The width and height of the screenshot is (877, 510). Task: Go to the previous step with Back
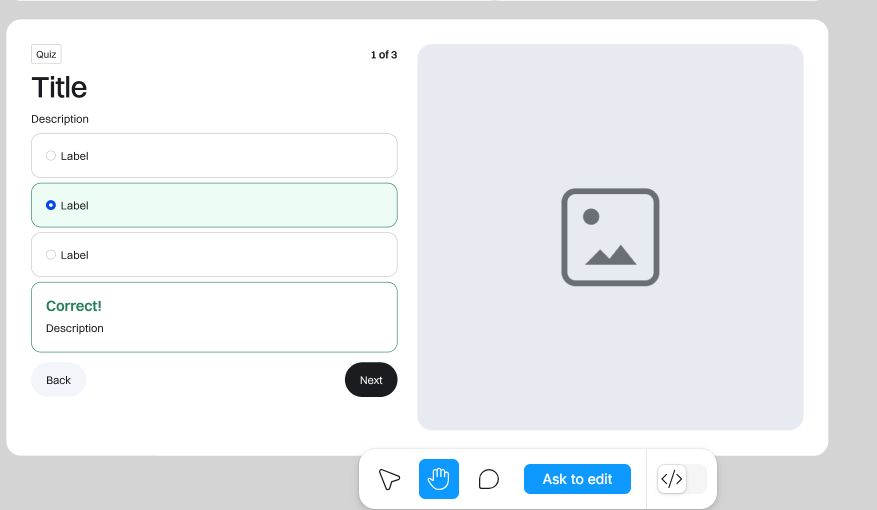(x=58, y=380)
